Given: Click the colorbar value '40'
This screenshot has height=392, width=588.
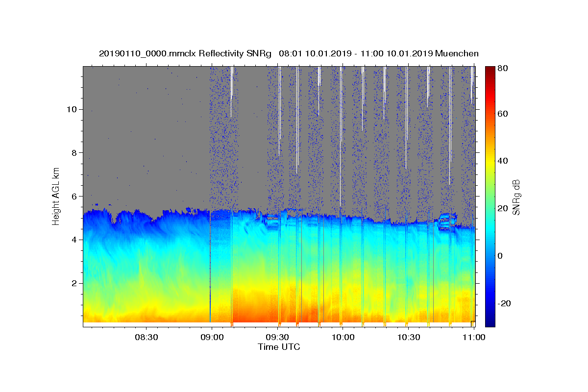Looking at the screenshot, I should tap(503, 161).
